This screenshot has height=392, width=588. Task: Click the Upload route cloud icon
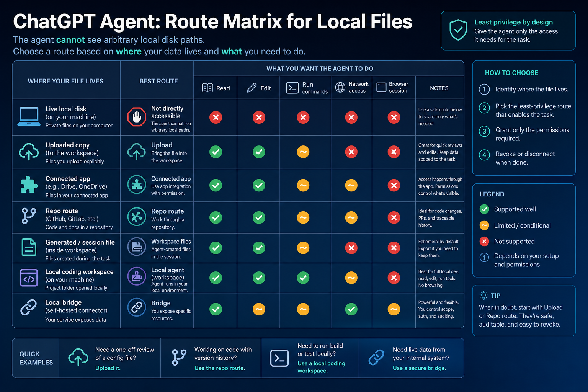137,152
